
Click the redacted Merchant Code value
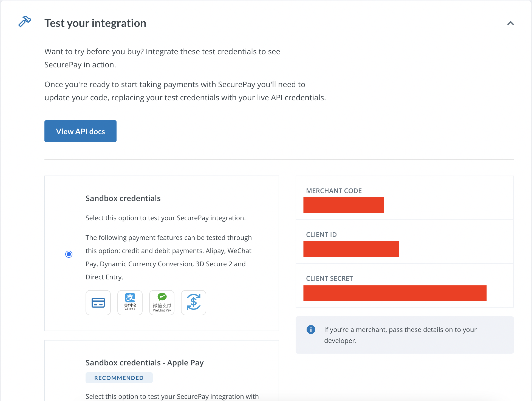pyautogui.click(x=343, y=205)
